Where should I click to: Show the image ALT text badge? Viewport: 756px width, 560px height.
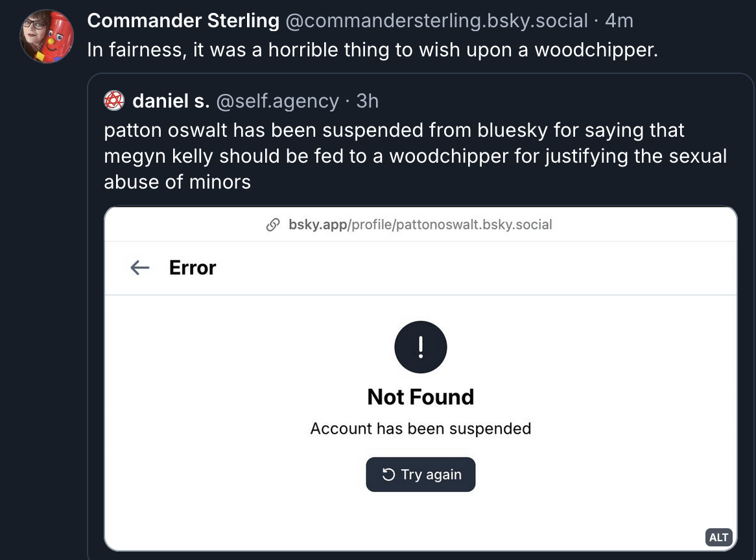point(718,537)
